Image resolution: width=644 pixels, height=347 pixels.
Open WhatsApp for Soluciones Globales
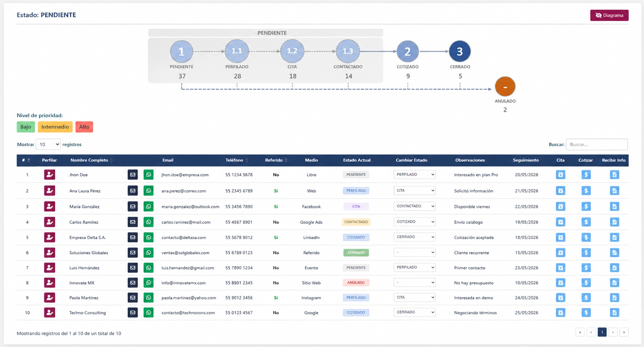pos(149,252)
